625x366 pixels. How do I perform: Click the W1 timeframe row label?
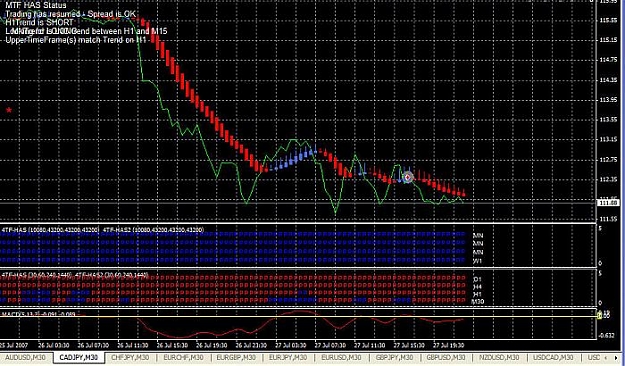pos(478,261)
